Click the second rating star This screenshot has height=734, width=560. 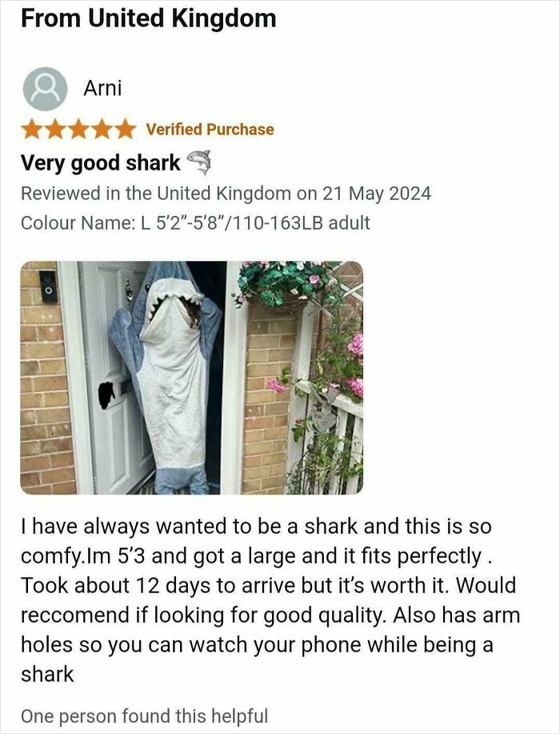(x=54, y=129)
